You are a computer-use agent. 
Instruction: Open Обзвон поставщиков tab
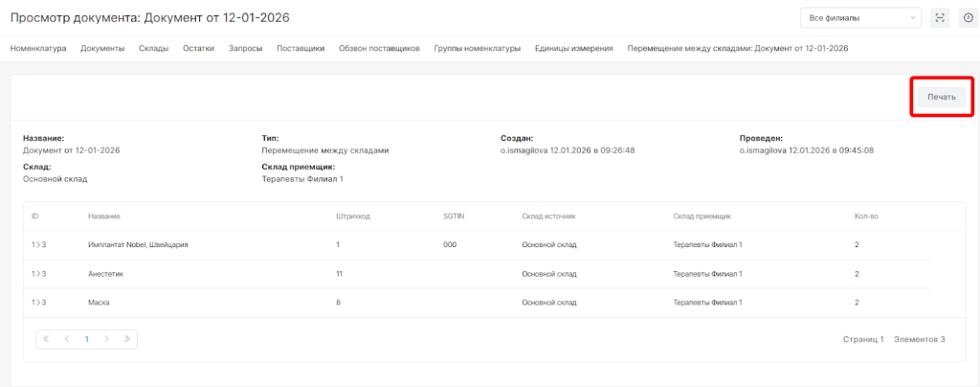pyautogui.click(x=379, y=48)
